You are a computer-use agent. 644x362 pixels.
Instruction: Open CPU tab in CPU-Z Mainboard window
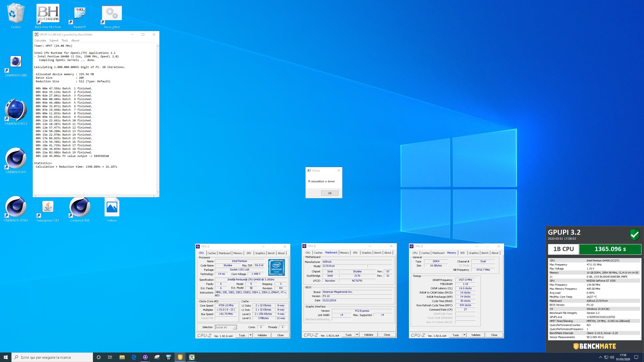(308, 253)
